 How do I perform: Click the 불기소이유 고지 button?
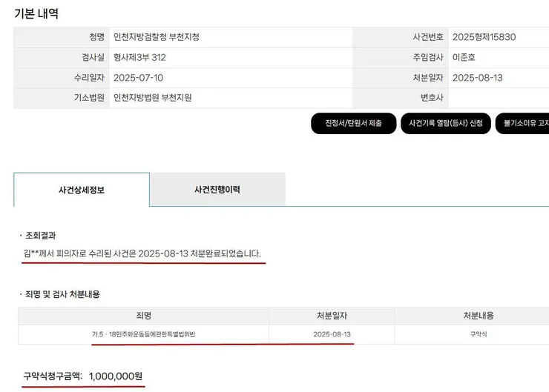coord(522,123)
